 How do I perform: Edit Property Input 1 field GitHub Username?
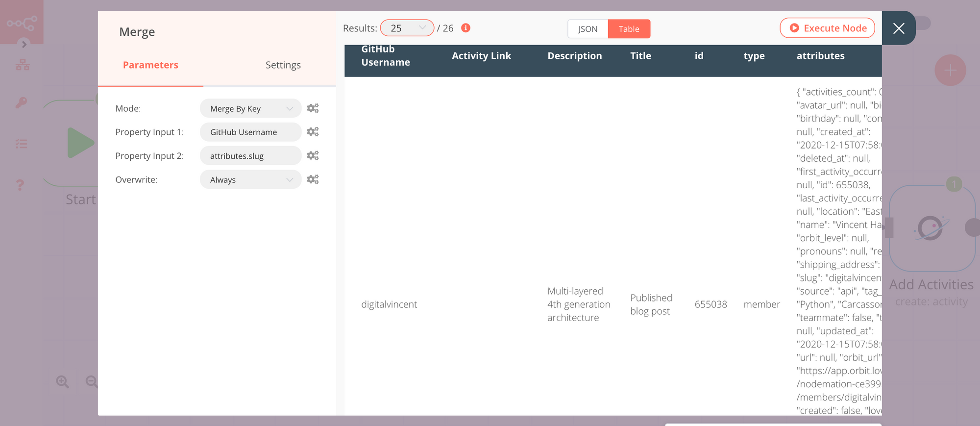point(250,132)
